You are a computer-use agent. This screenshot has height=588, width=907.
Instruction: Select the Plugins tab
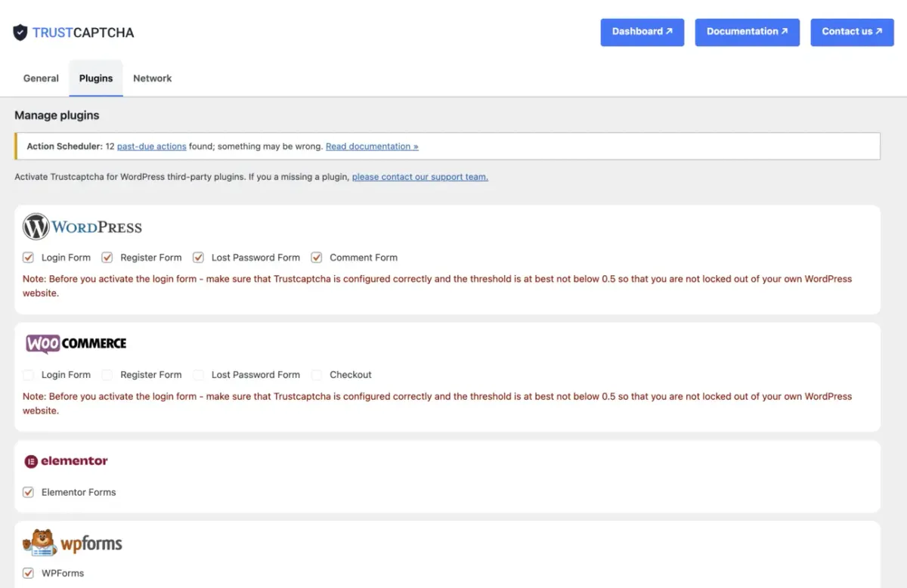click(96, 78)
